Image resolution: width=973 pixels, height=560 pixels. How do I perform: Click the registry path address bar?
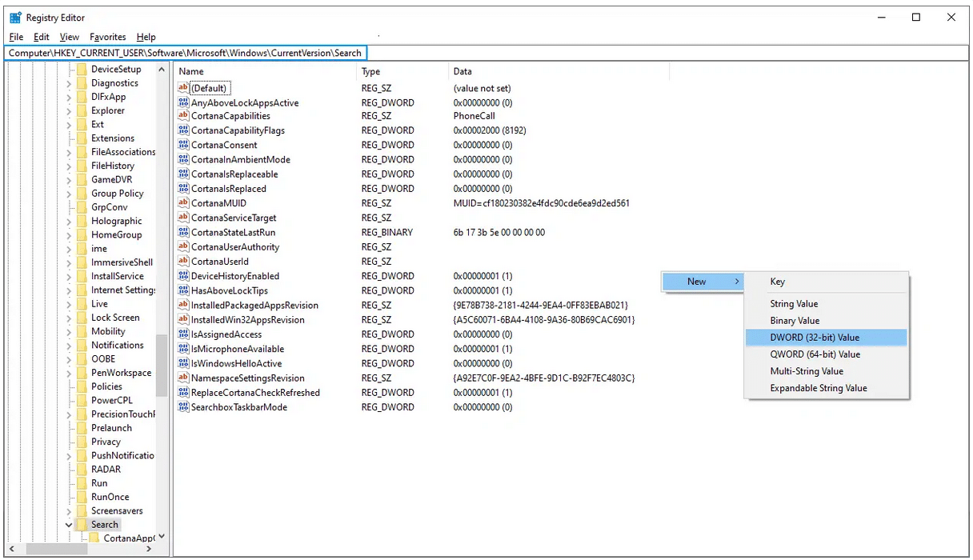point(186,53)
